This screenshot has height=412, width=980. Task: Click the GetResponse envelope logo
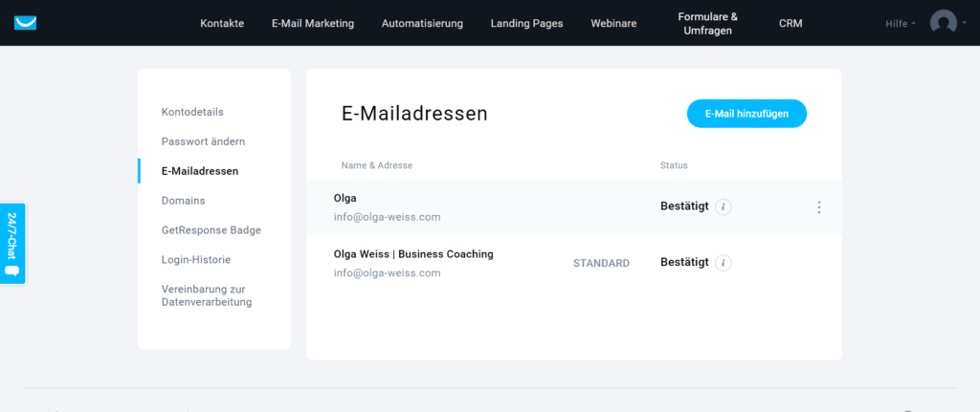(x=26, y=22)
